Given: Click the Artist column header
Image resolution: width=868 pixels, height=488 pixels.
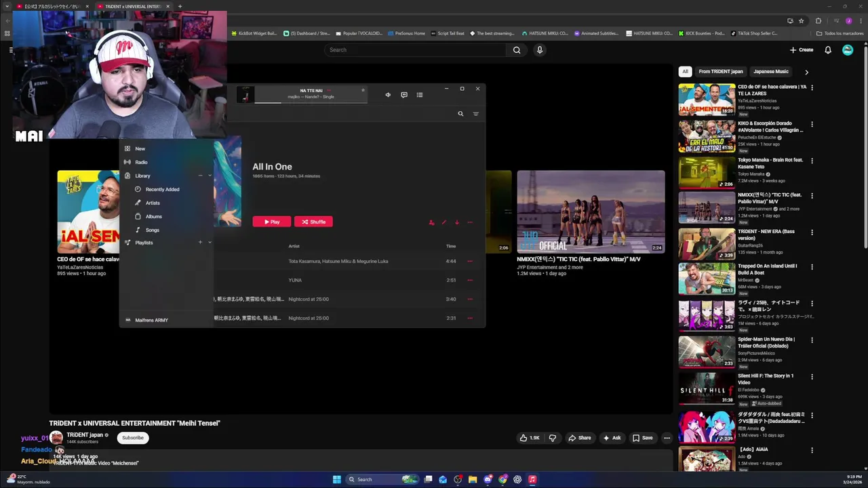Looking at the screenshot, I should tap(294, 246).
